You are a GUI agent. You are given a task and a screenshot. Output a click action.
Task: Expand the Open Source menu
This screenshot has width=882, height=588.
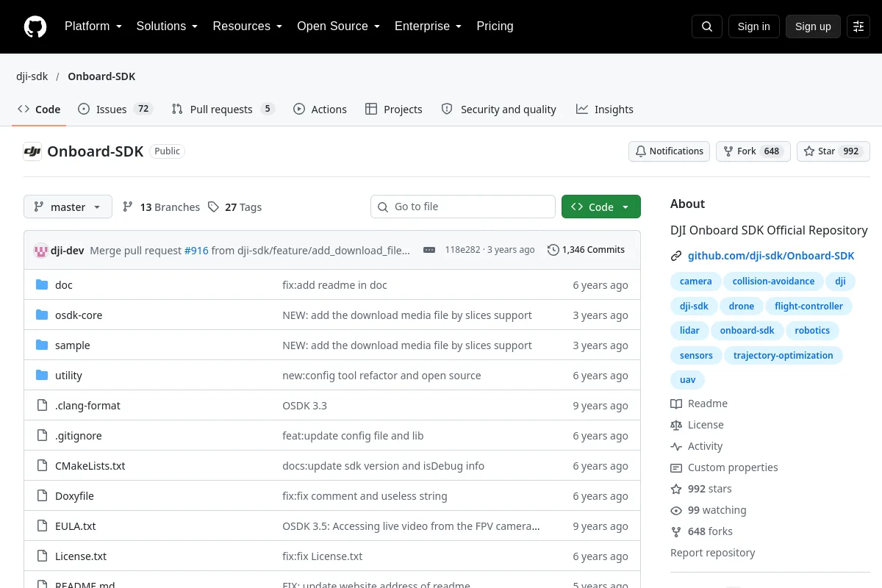pyautogui.click(x=338, y=26)
